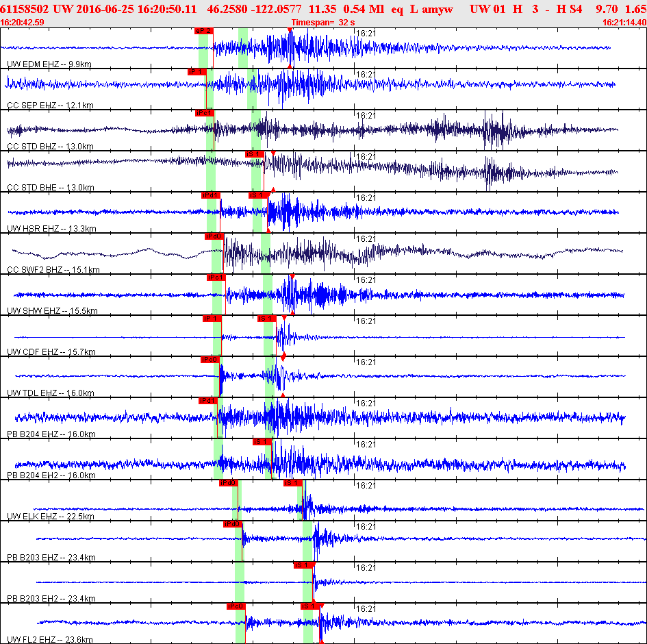Select the UW SHW EHZ -- 15.5km channel label
This screenshot has height=644, width=647.
(x=52, y=310)
